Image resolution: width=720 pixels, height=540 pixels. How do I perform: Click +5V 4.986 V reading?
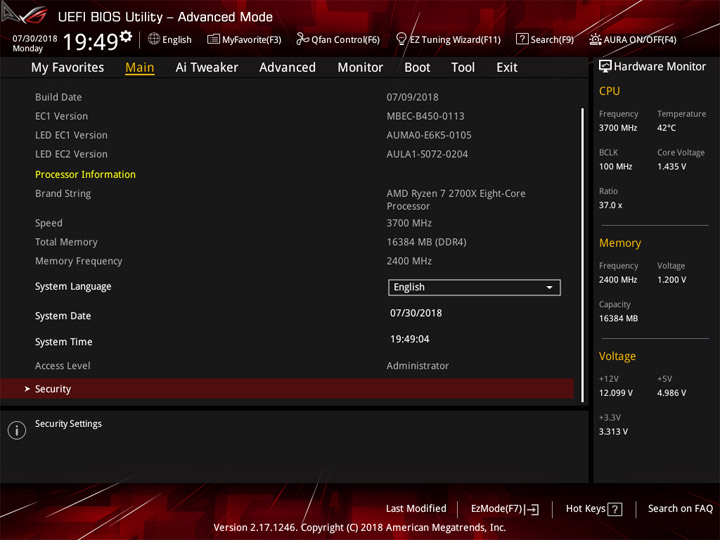[671, 393]
